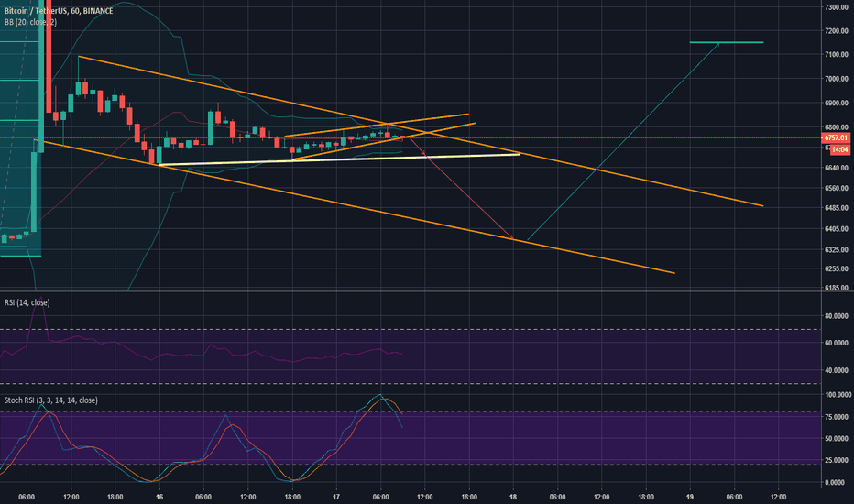Screen dimensions: 854x504
Task: Select the green horizontal target line near 7150
Action: click(x=726, y=42)
